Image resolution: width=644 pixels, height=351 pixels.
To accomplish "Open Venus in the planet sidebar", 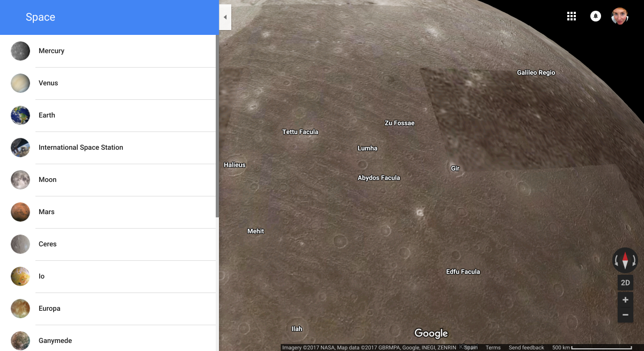I will 48,83.
